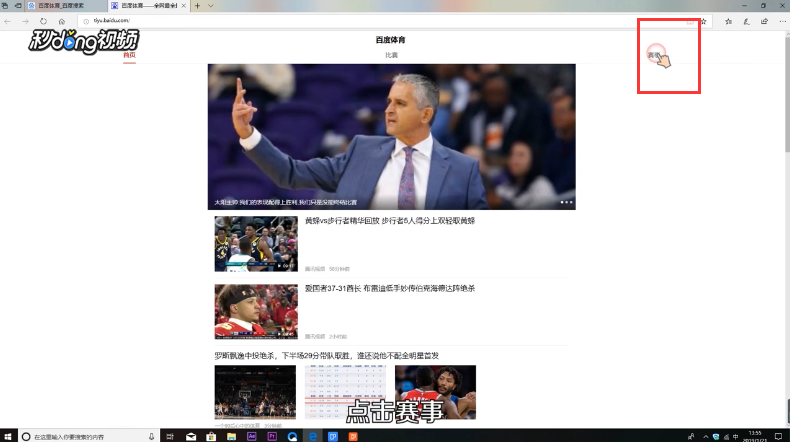
Task: Go forward in browser history
Action: point(25,21)
